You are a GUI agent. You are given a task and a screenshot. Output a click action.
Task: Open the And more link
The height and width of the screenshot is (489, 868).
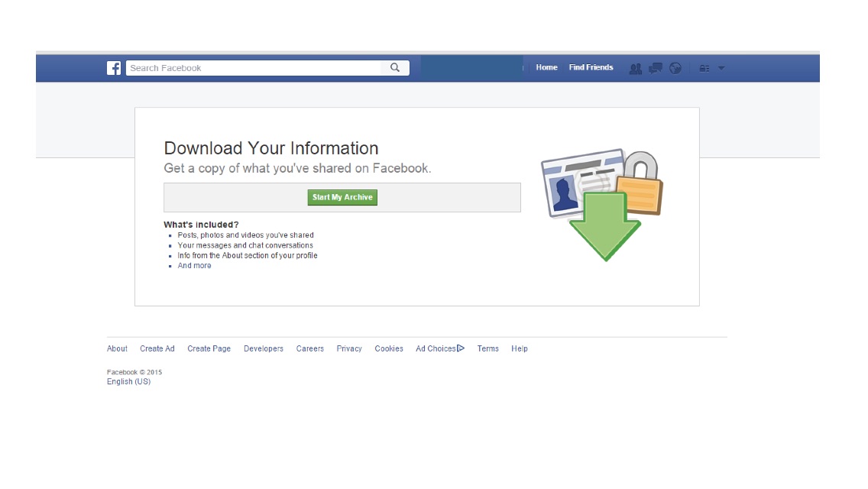coord(194,266)
